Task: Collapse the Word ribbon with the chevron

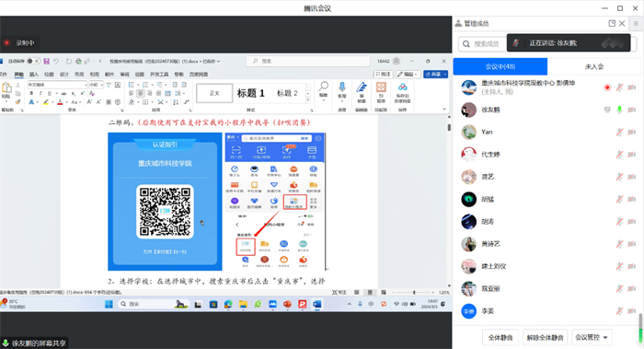Action: point(444,109)
